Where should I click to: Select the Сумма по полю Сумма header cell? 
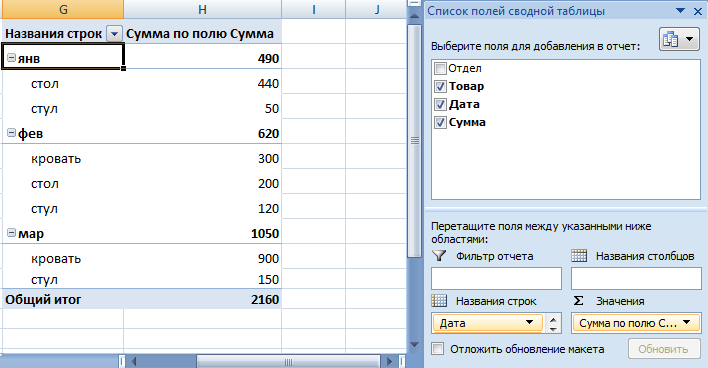click(x=202, y=33)
